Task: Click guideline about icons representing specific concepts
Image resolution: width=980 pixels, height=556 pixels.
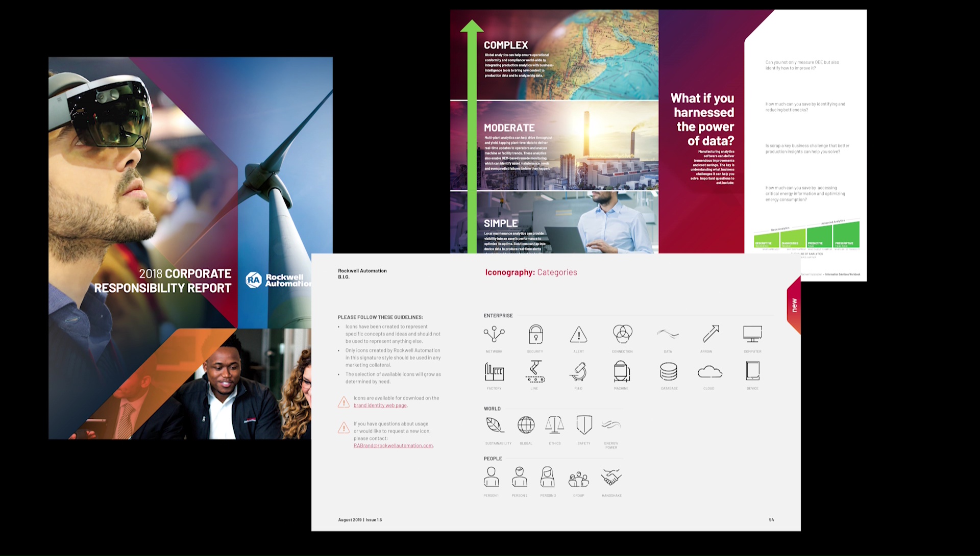Action: 393,334
